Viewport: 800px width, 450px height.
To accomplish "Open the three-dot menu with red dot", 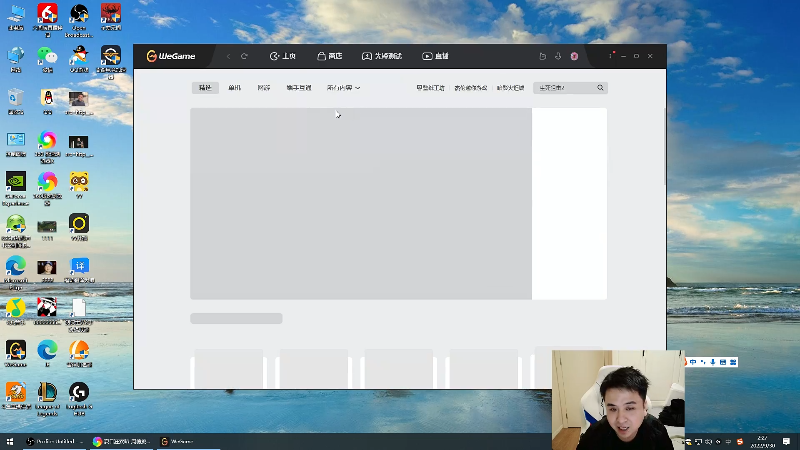I will (x=611, y=55).
